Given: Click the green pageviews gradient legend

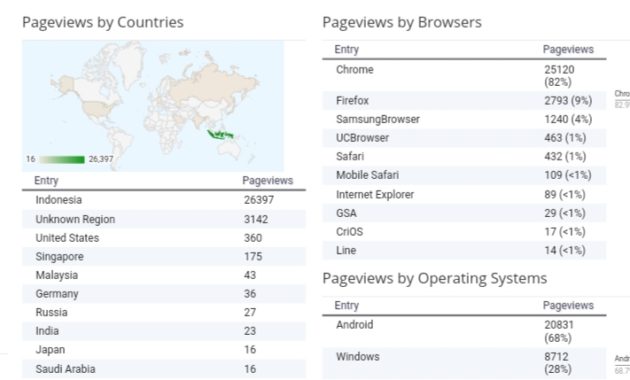Looking at the screenshot, I should (x=62, y=159).
